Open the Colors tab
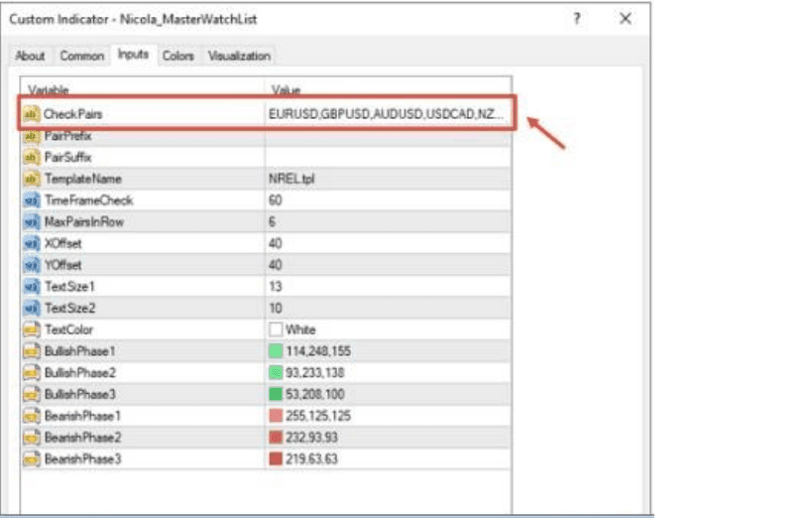Image resolution: width=812 pixels, height=518 pixels. pos(177,57)
